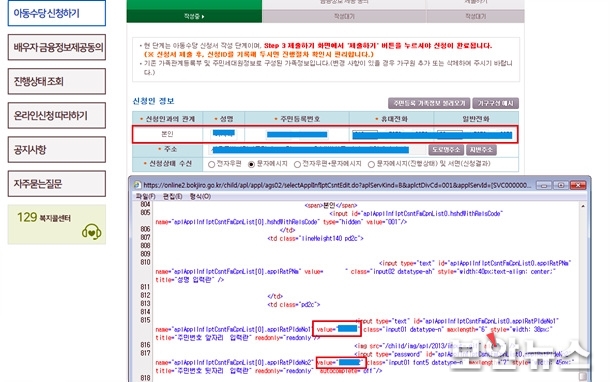Click the page icon in source window title
The width and height of the screenshot is (610, 382).
point(137,185)
